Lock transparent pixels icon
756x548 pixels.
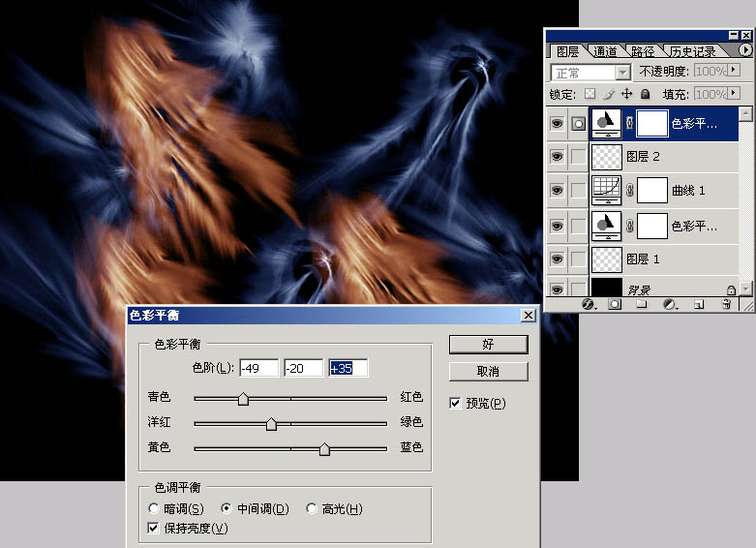[x=590, y=94]
